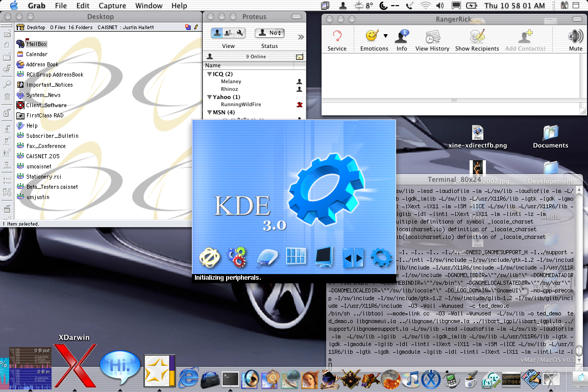Open Internet Explorer from the Dock
This screenshot has height=392, width=588.
pyautogui.click(x=189, y=377)
